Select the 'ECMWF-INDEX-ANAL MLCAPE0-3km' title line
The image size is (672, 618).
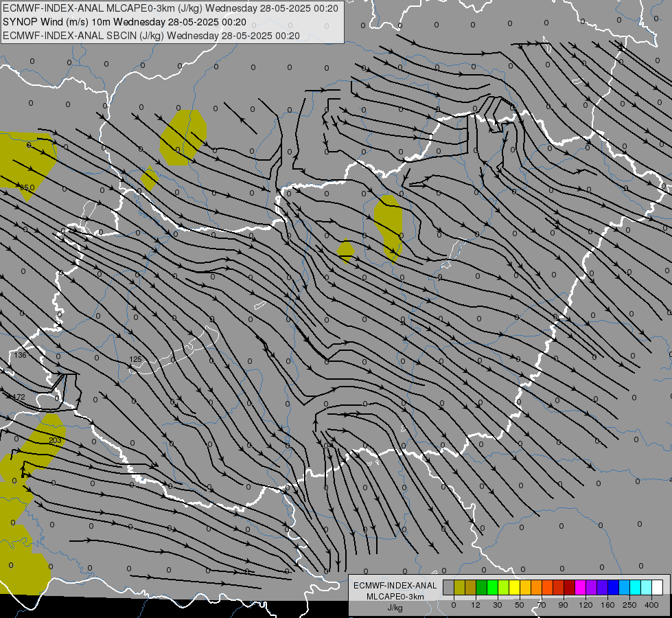coord(170,8)
